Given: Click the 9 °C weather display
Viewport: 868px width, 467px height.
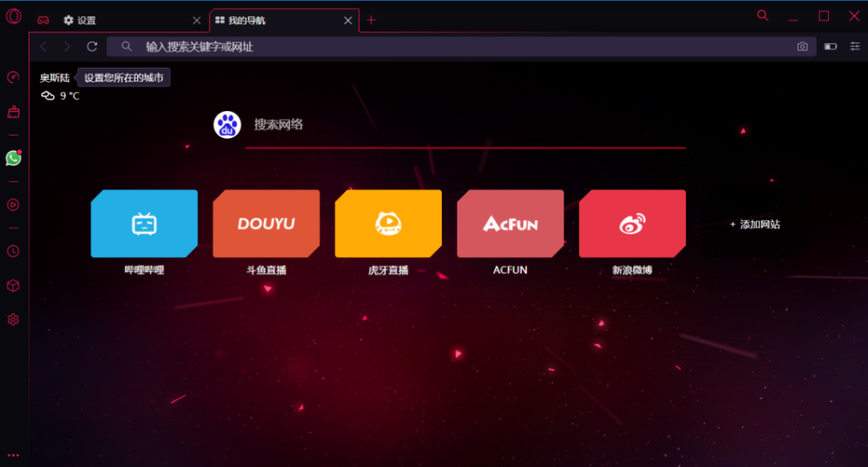Looking at the screenshot, I should 61,95.
